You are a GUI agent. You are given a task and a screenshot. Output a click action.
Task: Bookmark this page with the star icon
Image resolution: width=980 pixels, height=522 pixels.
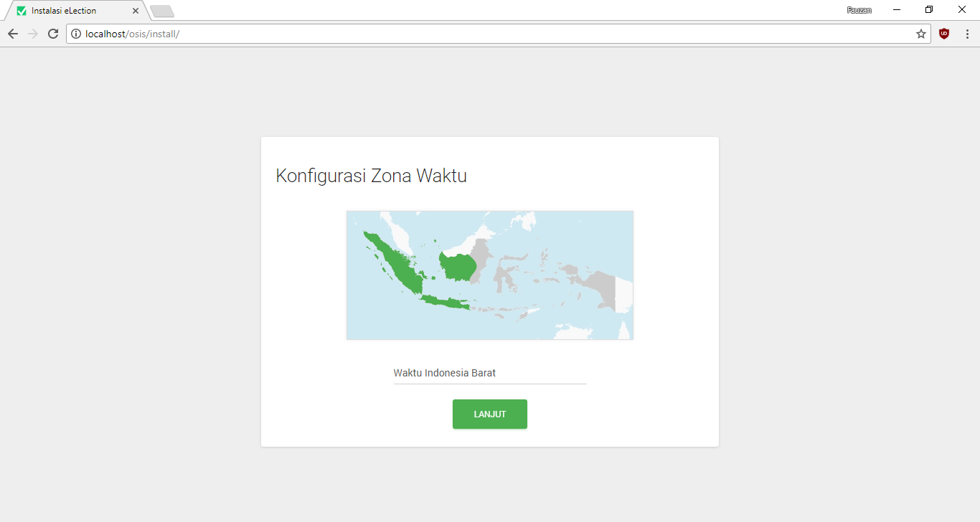tap(920, 34)
